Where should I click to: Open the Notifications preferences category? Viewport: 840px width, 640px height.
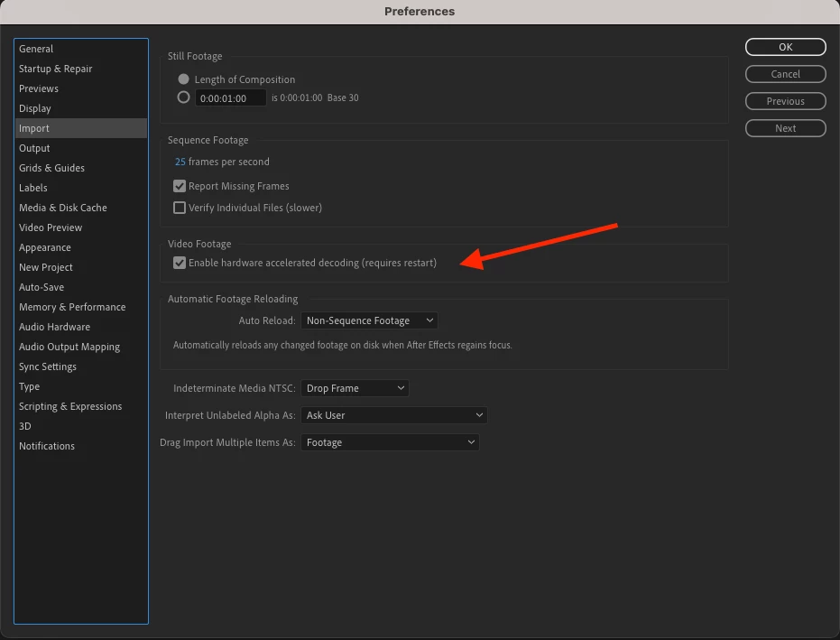(81, 445)
